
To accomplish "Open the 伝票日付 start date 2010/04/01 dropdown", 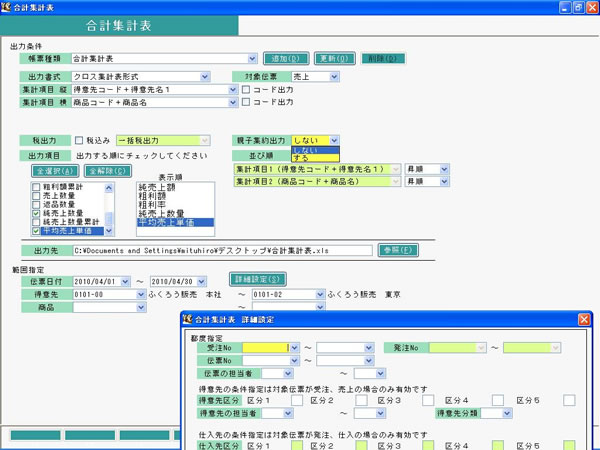I will (125, 282).
